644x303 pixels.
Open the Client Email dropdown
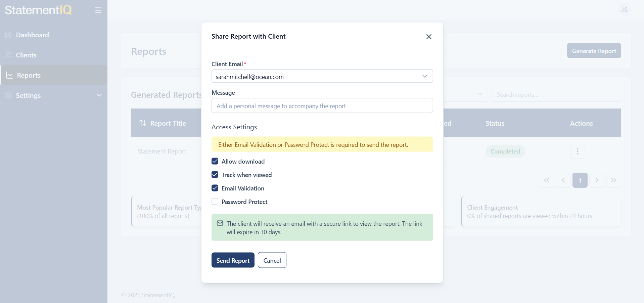[424, 76]
